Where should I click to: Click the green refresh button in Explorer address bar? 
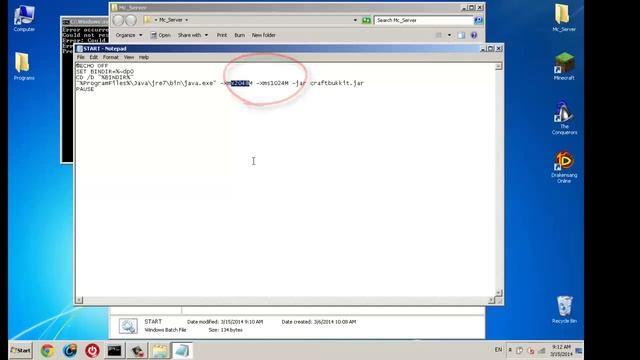366,20
